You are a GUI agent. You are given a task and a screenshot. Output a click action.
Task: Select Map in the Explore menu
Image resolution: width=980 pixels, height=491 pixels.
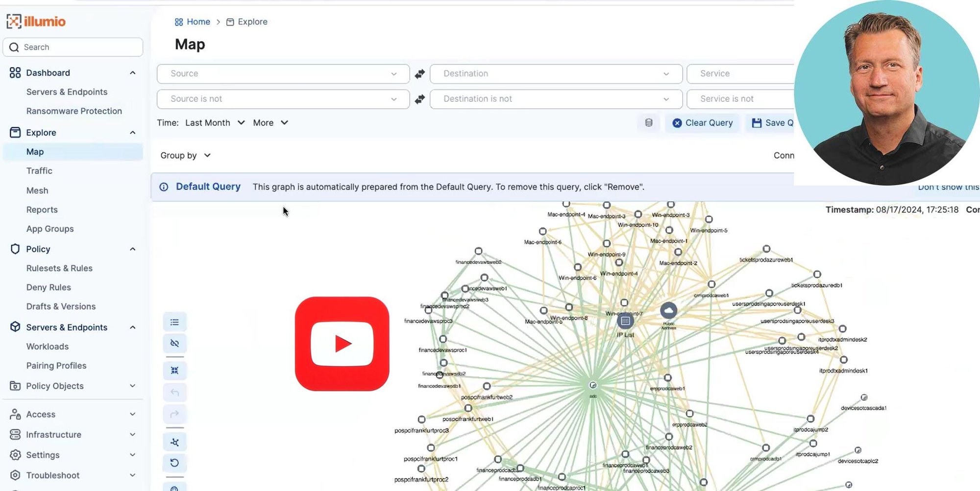(73, 152)
